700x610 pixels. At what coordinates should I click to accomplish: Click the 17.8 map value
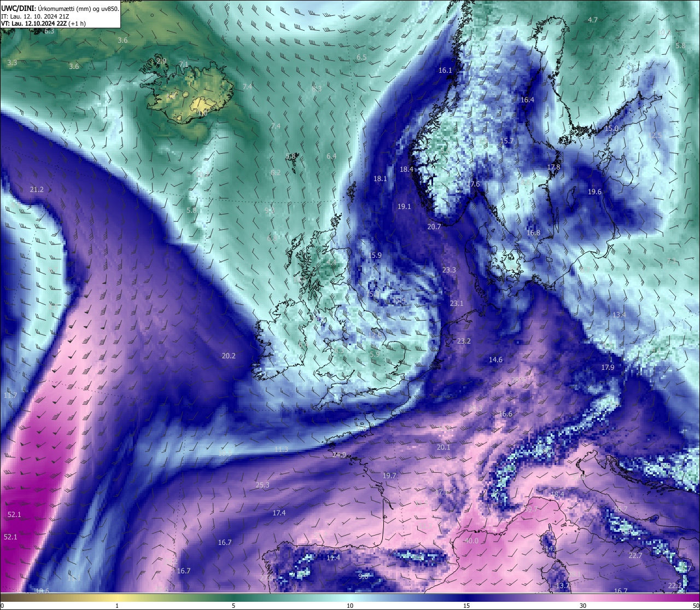tap(554, 167)
